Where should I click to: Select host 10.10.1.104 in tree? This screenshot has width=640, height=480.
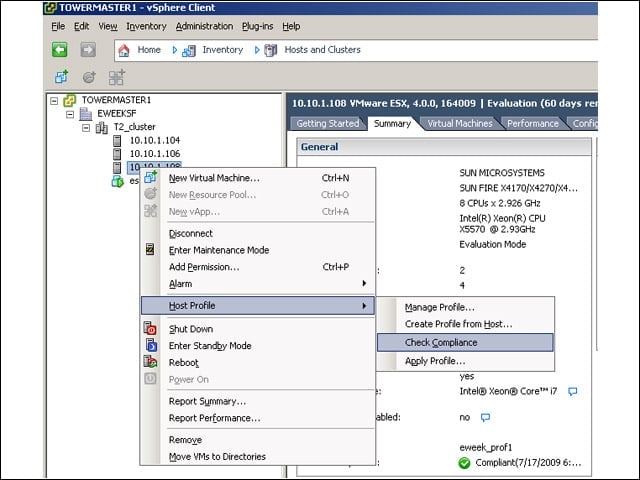click(155, 140)
